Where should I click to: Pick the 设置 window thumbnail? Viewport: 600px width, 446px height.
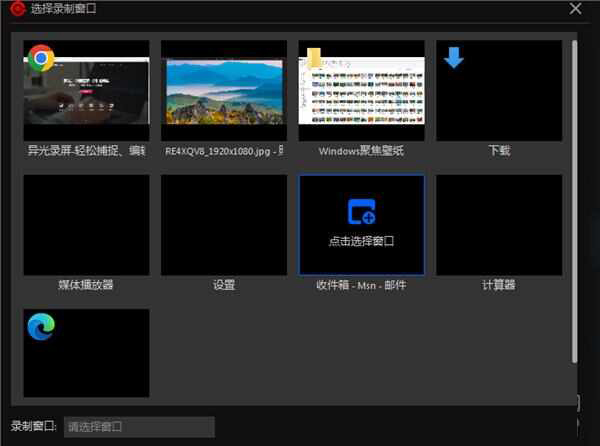click(x=223, y=224)
